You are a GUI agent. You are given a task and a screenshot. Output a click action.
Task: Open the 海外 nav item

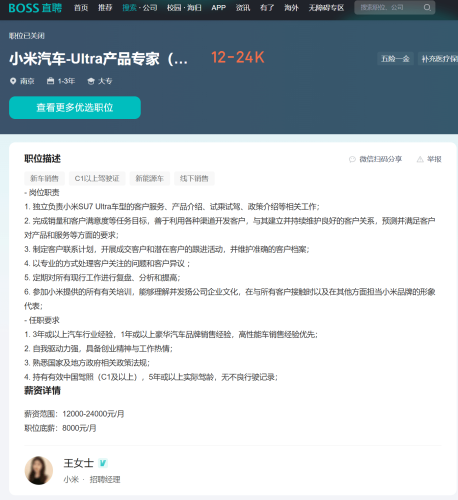pos(291,8)
